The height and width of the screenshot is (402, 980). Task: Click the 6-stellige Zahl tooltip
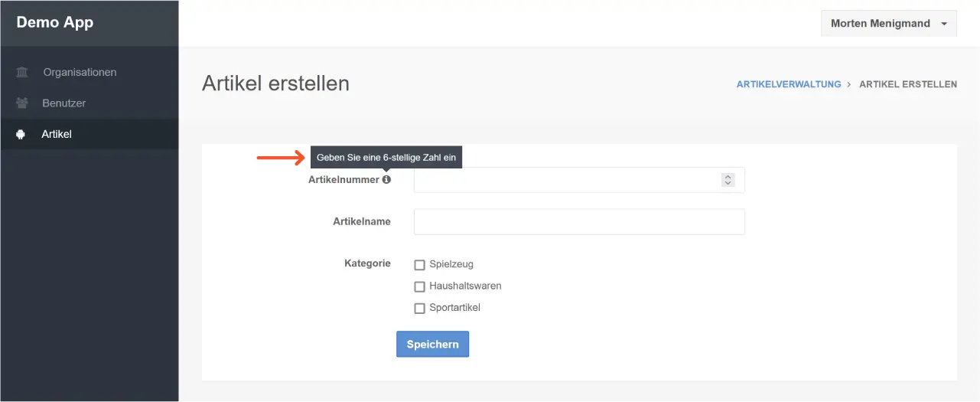click(x=386, y=156)
